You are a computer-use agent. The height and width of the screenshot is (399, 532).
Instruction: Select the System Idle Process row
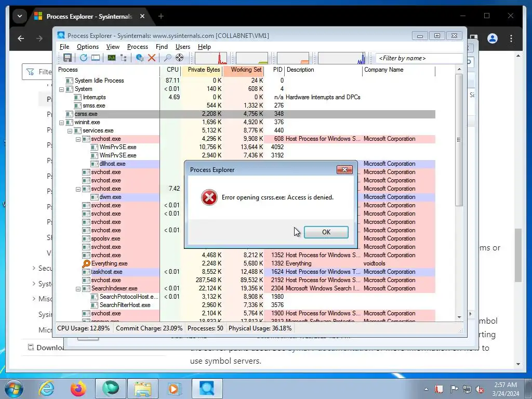point(247,81)
